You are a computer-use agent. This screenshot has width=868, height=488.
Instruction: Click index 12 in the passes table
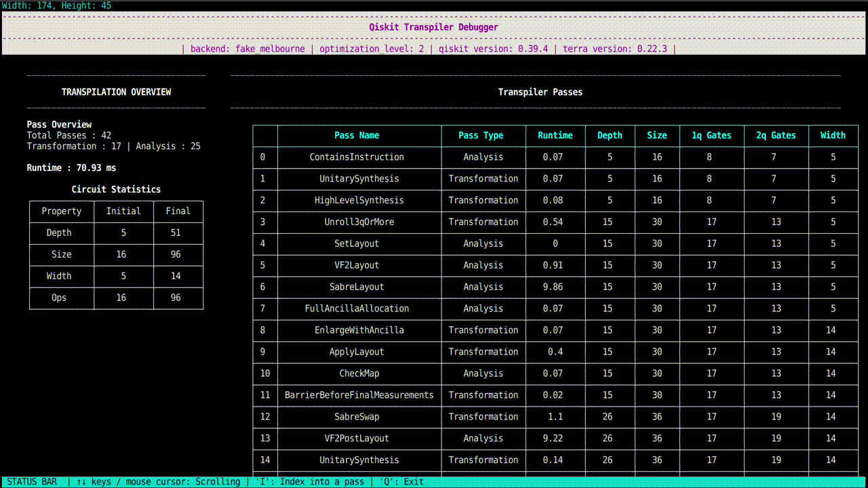pyautogui.click(x=265, y=418)
